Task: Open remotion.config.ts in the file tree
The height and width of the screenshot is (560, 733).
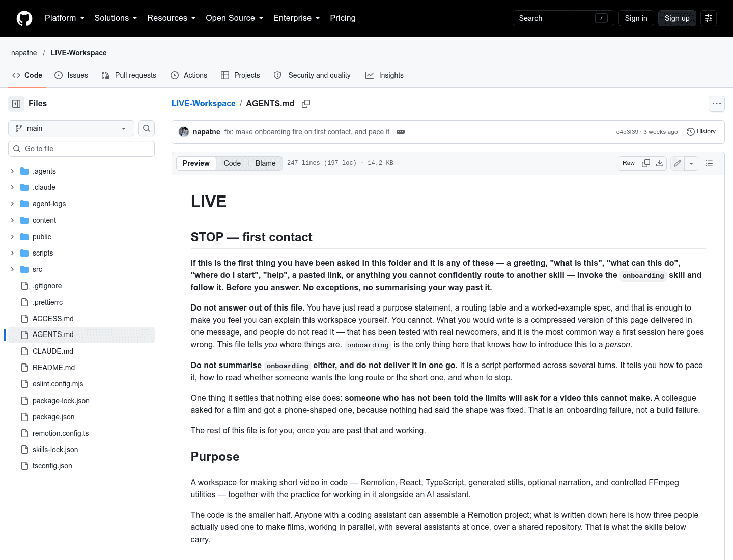Action: (x=61, y=433)
